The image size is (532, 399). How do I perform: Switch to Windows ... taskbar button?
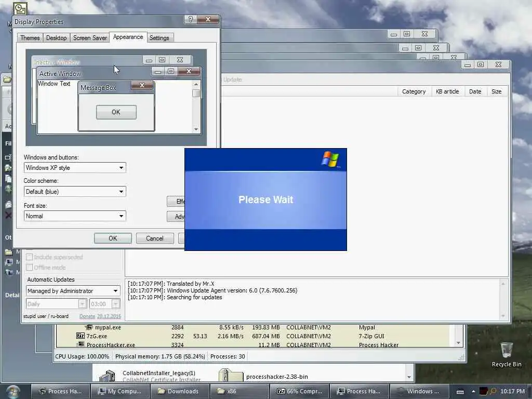point(419,391)
